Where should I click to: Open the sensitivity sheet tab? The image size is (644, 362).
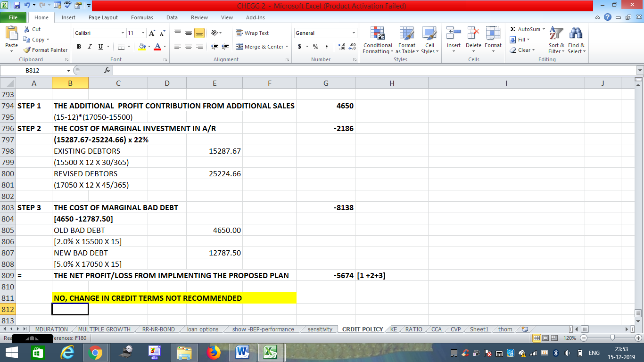[320, 329]
